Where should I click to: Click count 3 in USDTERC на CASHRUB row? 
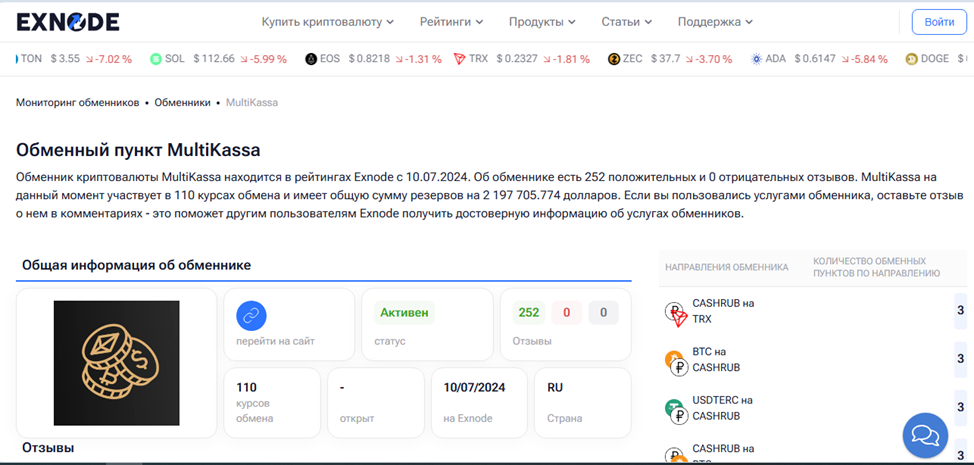pos(960,407)
